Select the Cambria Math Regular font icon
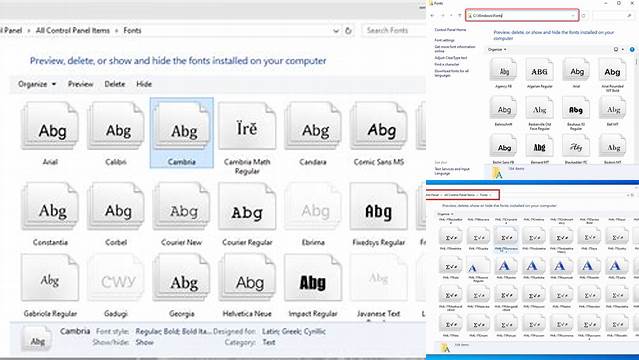 [247, 127]
